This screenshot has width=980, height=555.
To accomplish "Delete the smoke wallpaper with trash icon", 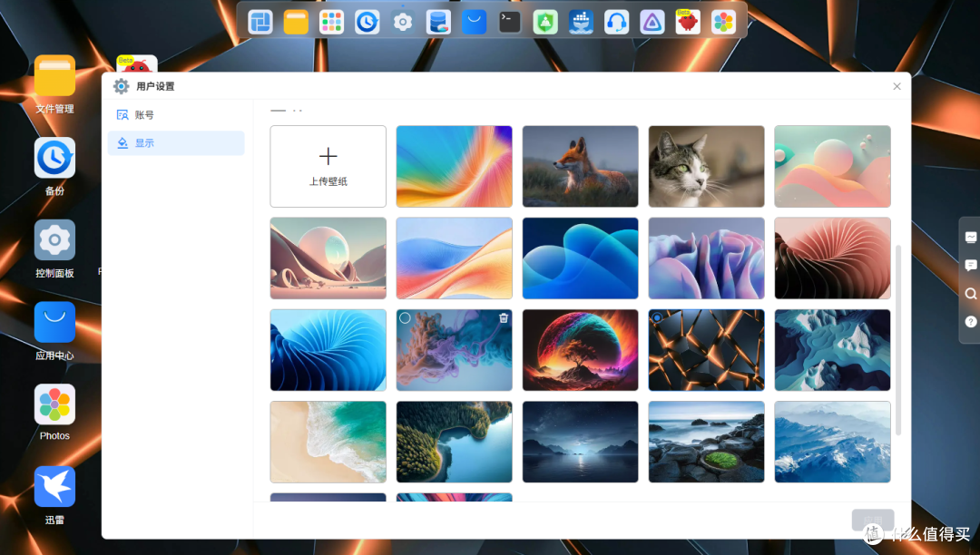I will pos(503,318).
